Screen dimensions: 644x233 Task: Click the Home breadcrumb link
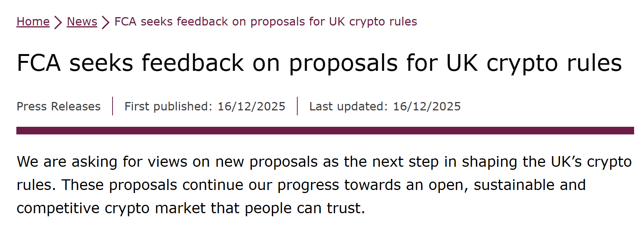(x=33, y=22)
